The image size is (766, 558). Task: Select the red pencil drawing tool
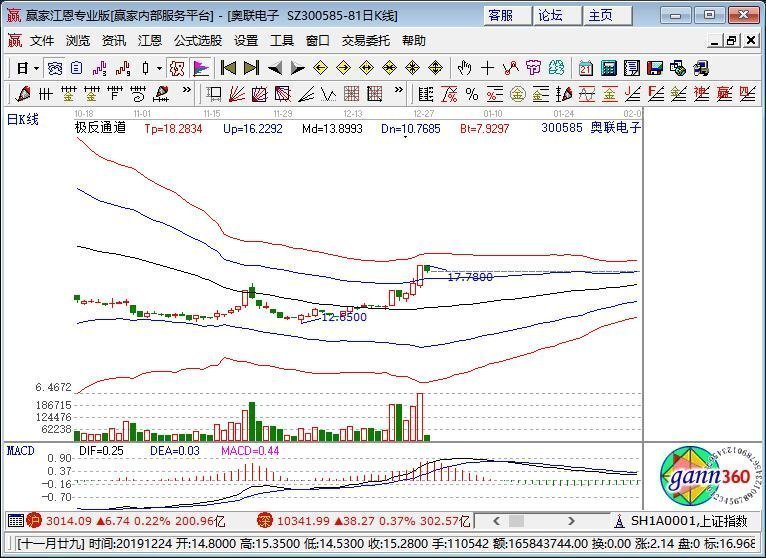pyautogui.click(x=22, y=93)
